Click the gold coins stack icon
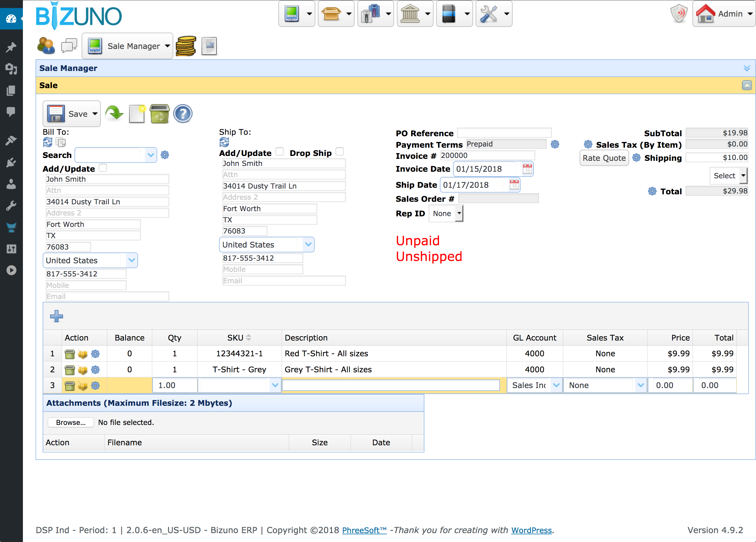The height and width of the screenshot is (542, 756). click(186, 46)
